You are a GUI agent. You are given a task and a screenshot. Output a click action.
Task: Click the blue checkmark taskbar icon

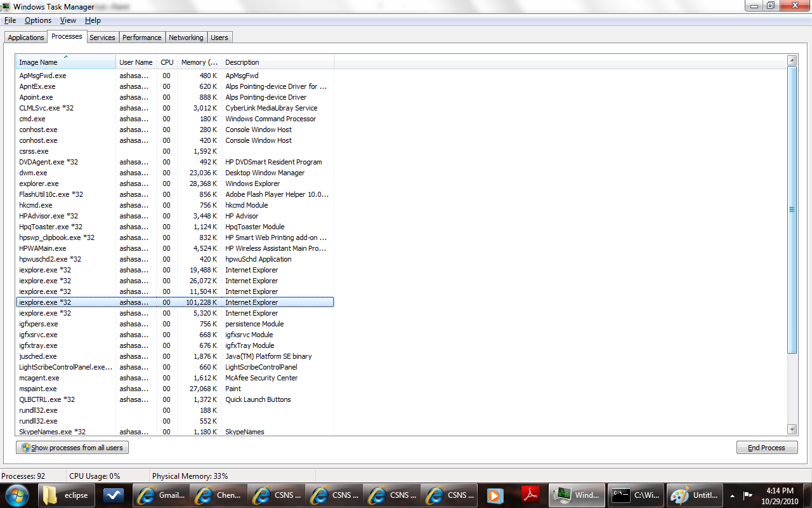pyautogui.click(x=113, y=495)
